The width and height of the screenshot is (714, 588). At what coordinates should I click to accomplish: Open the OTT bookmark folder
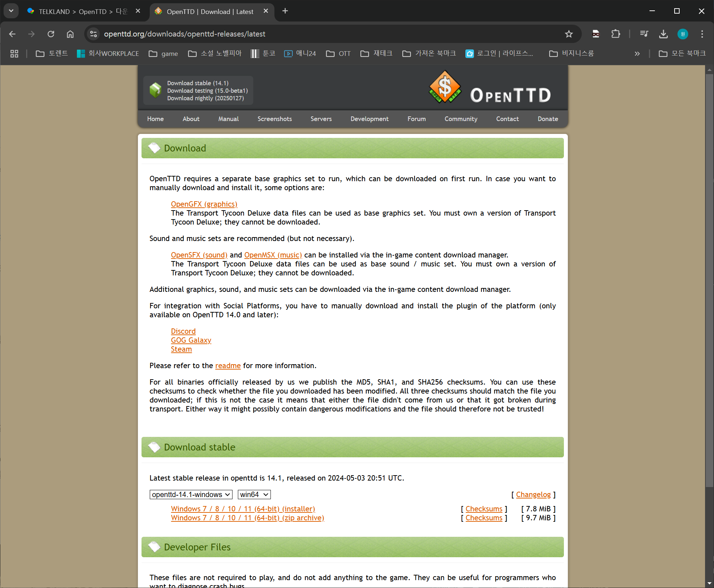pyautogui.click(x=339, y=54)
